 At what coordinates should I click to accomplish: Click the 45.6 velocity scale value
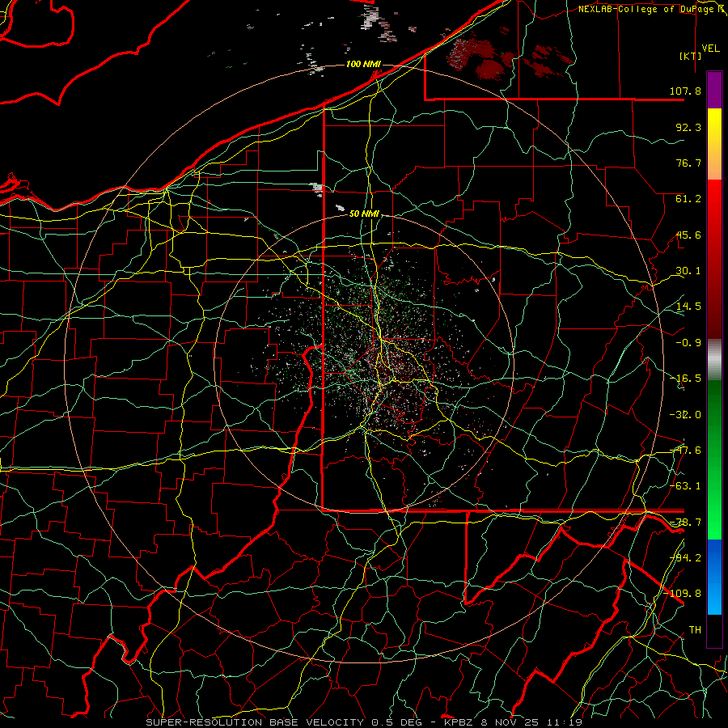688,235
